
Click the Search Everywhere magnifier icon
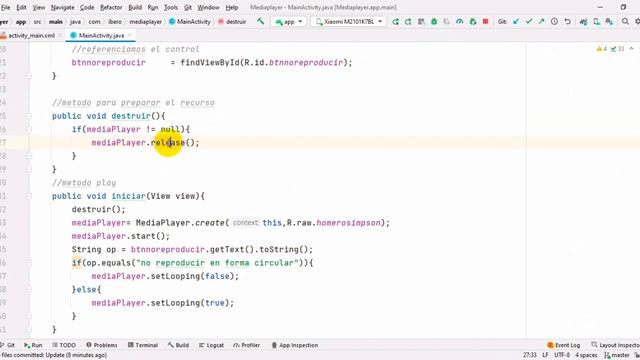tap(625, 21)
